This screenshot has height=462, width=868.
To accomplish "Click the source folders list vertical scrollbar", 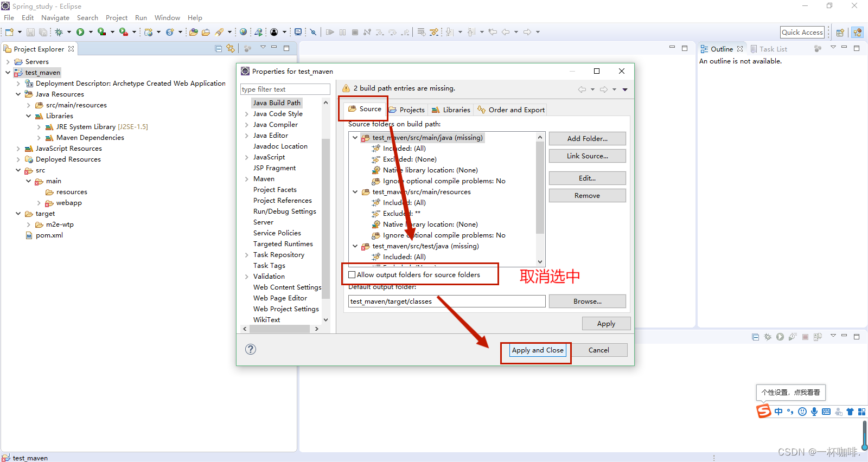I will tap(540, 187).
